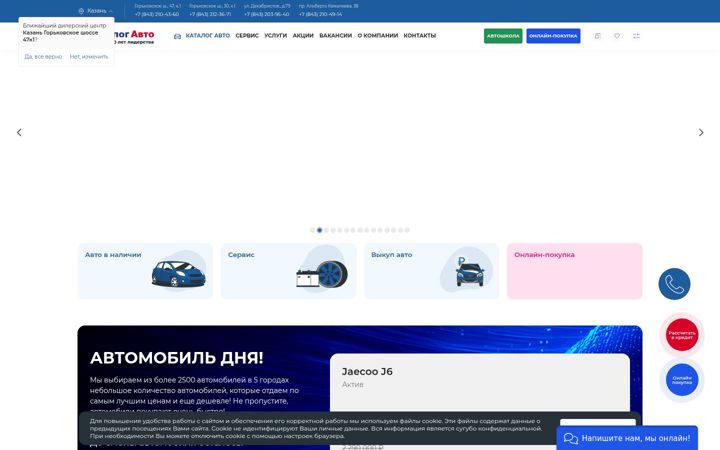Open the Авто в наличии card
Viewport: 720px width, 450px height.
[145, 271]
